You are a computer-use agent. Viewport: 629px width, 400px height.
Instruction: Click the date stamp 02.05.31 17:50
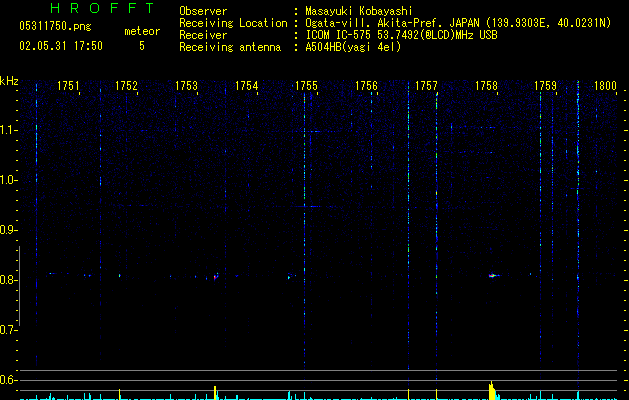pos(61,46)
